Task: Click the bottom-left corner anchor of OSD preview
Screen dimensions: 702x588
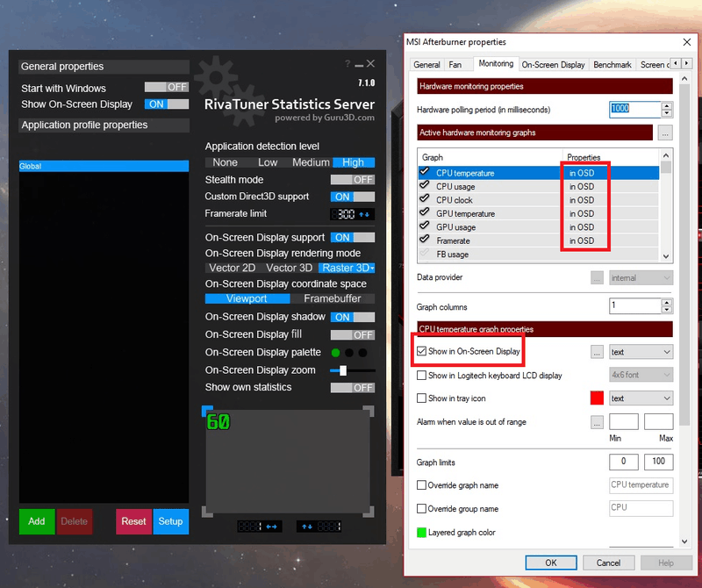Action: coord(207,512)
